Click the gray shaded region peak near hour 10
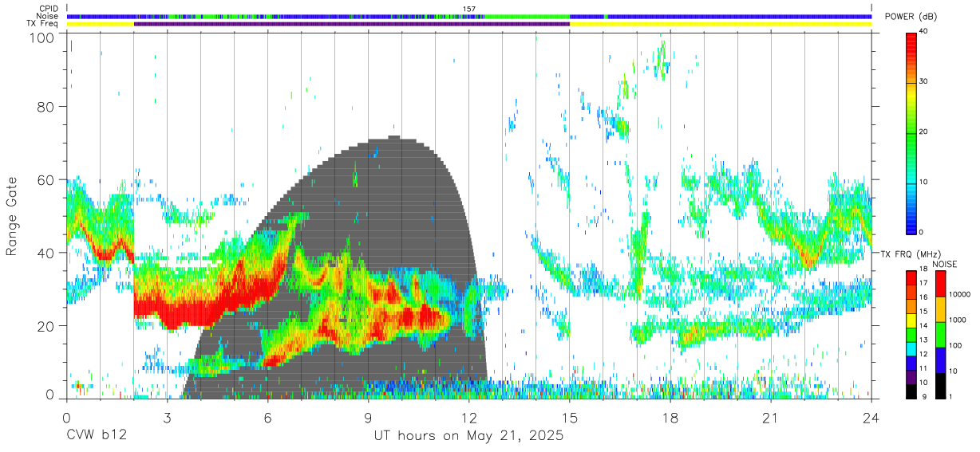 [x=393, y=139]
